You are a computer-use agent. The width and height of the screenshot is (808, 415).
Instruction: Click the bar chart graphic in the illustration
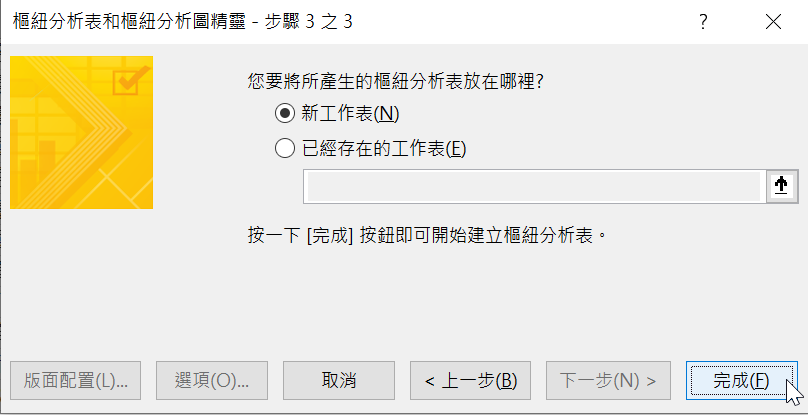[38, 161]
